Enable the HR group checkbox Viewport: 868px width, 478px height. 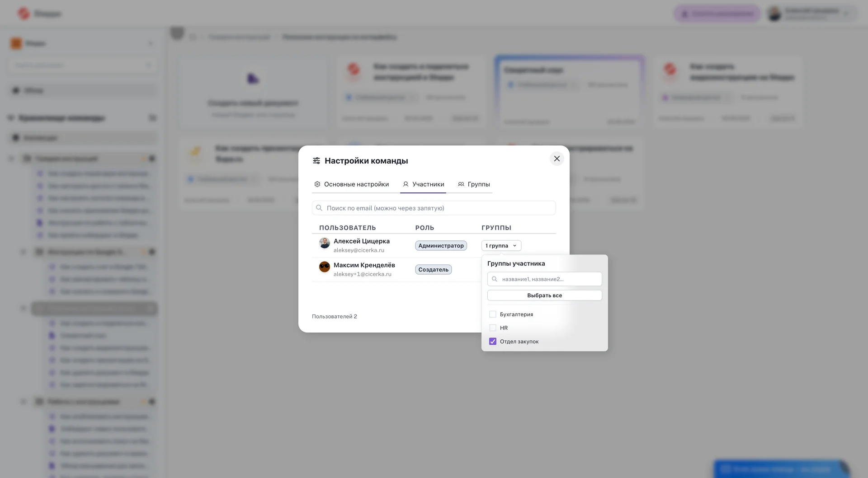tap(493, 328)
